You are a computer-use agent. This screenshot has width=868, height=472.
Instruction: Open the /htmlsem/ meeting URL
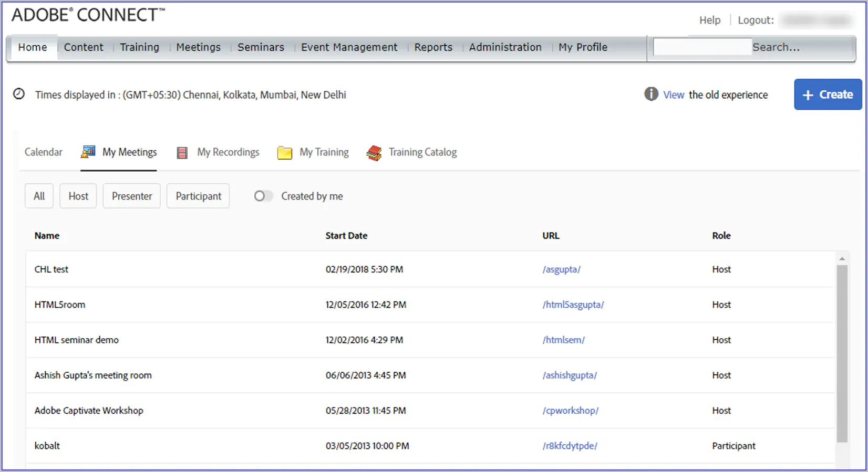point(563,340)
